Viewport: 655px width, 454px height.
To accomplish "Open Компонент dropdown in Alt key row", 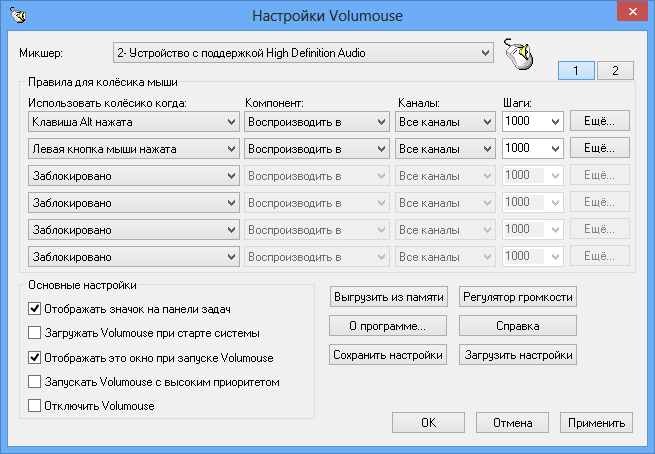I will [317, 122].
